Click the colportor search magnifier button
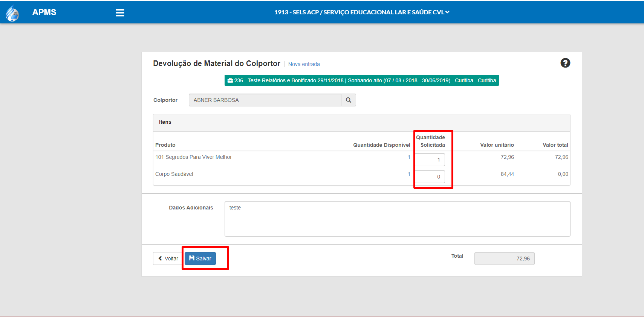The width and height of the screenshot is (644, 317). point(349,100)
